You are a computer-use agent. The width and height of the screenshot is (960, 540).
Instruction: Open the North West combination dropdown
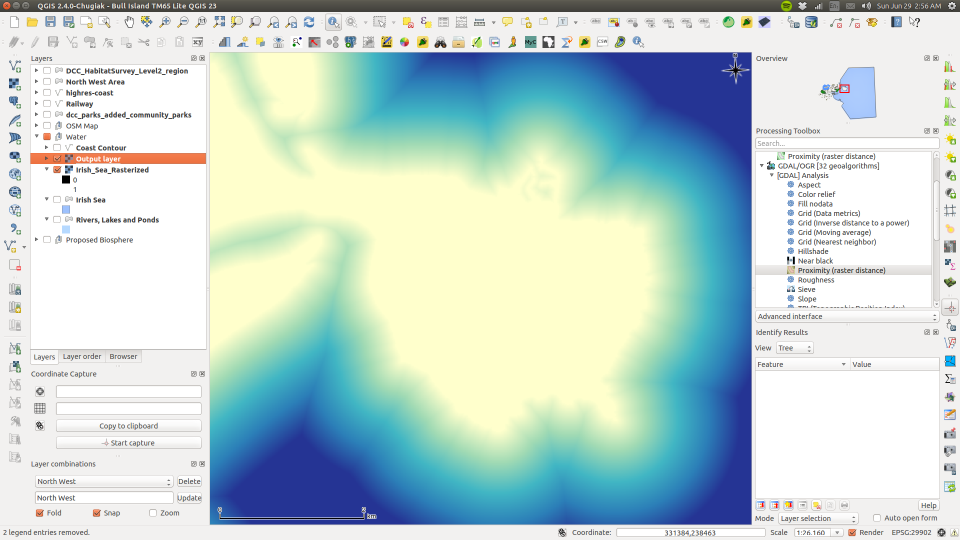104,481
